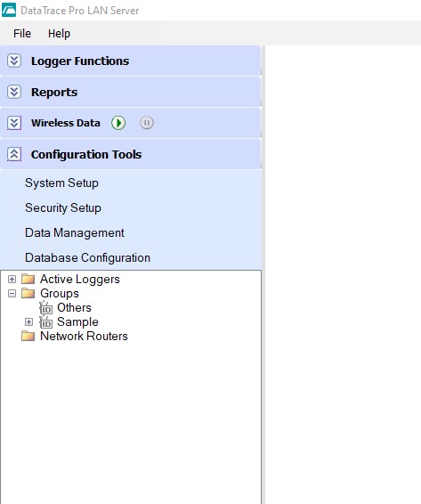This screenshot has height=504, width=421.
Task: Click the DataTrace Pro application icon
Action: [9, 10]
